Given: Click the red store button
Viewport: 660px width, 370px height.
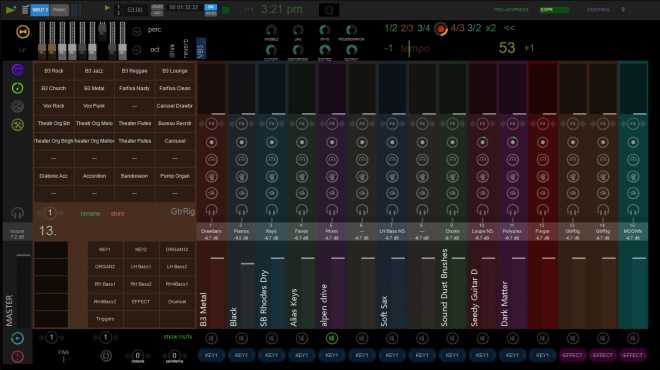Looking at the screenshot, I should click(117, 214).
